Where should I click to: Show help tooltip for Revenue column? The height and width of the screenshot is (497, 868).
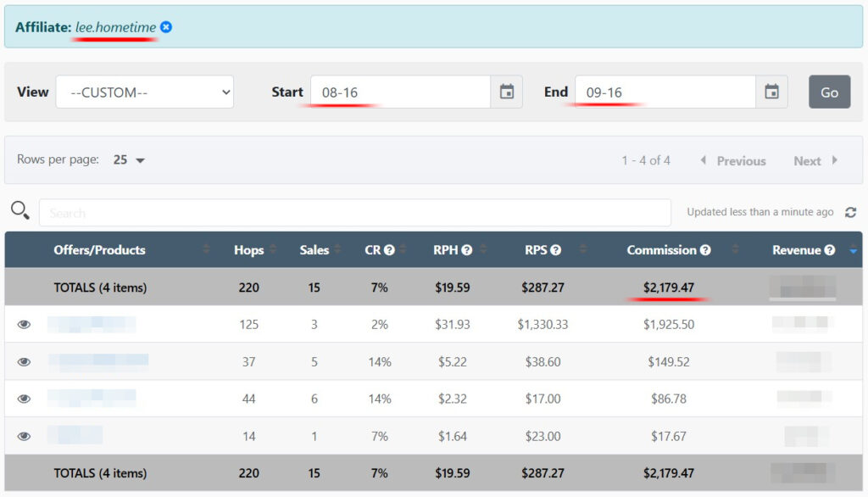click(830, 250)
